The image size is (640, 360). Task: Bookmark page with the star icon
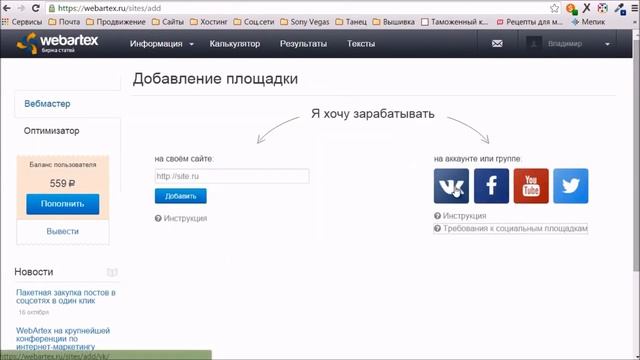tap(554, 8)
